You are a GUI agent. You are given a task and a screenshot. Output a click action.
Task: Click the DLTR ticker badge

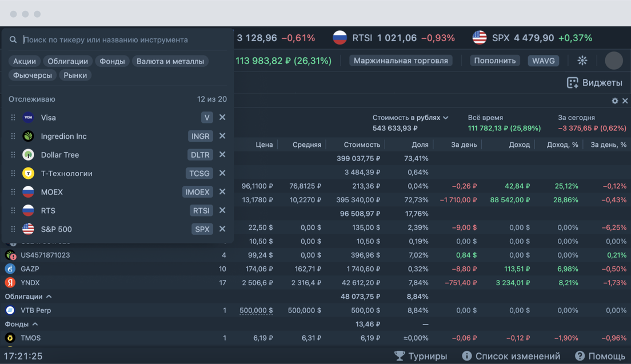pos(200,154)
